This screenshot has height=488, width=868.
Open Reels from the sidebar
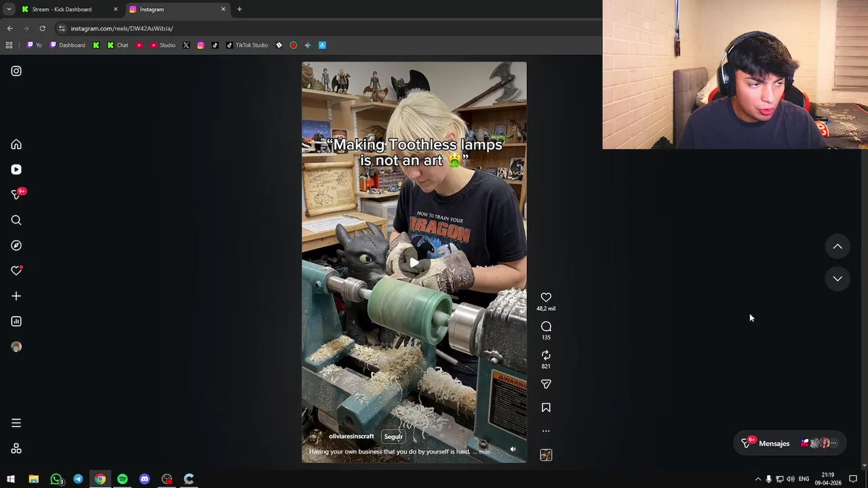pyautogui.click(x=16, y=169)
